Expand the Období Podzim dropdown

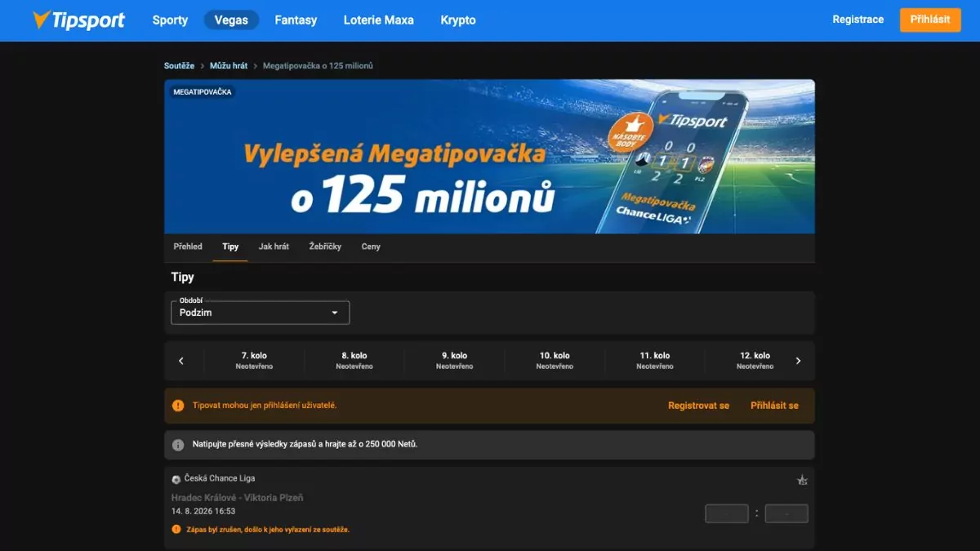tap(260, 313)
